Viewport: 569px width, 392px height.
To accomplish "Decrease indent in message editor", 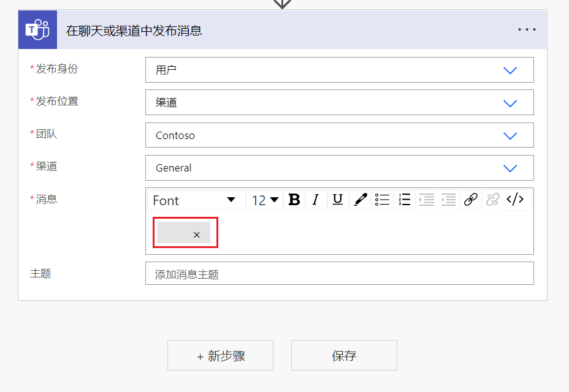I will coord(449,200).
